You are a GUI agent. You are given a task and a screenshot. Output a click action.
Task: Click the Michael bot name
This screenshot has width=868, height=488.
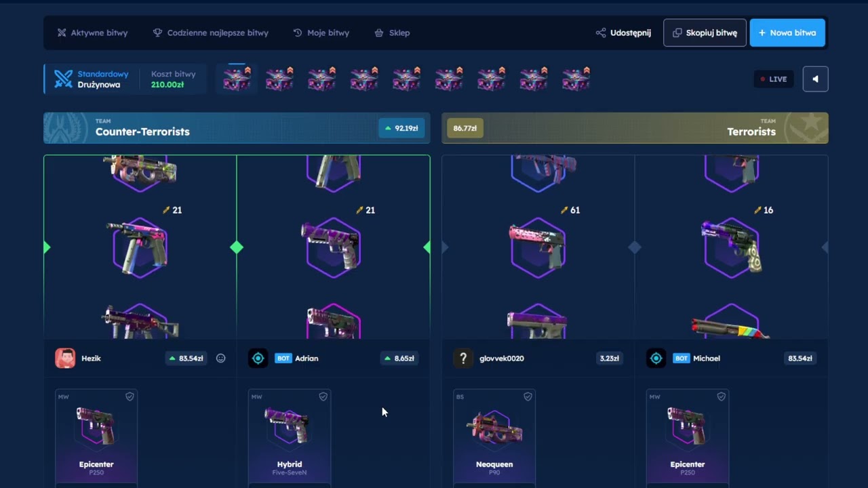click(x=707, y=358)
